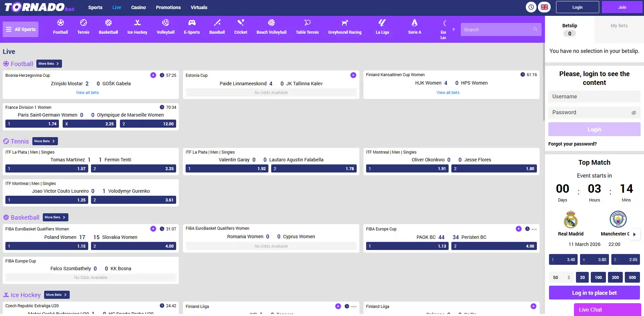Click the clock icon in header
The height and width of the screenshot is (316, 644).
click(531, 7)
